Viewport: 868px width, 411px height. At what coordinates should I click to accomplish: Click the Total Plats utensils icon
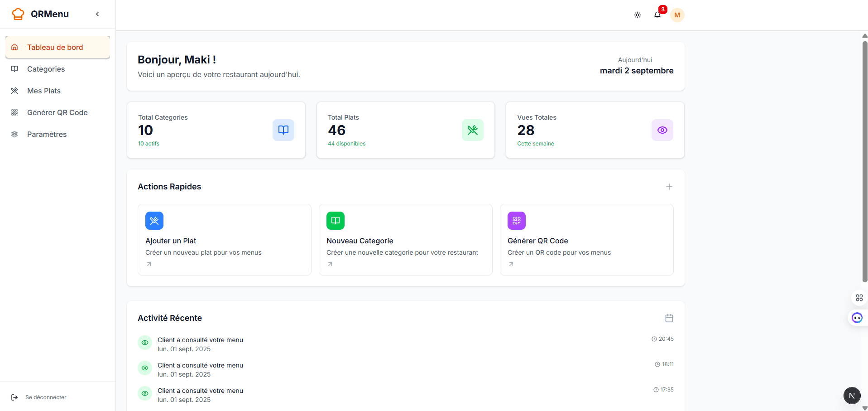pyautogui.click(x=472, y=130)
